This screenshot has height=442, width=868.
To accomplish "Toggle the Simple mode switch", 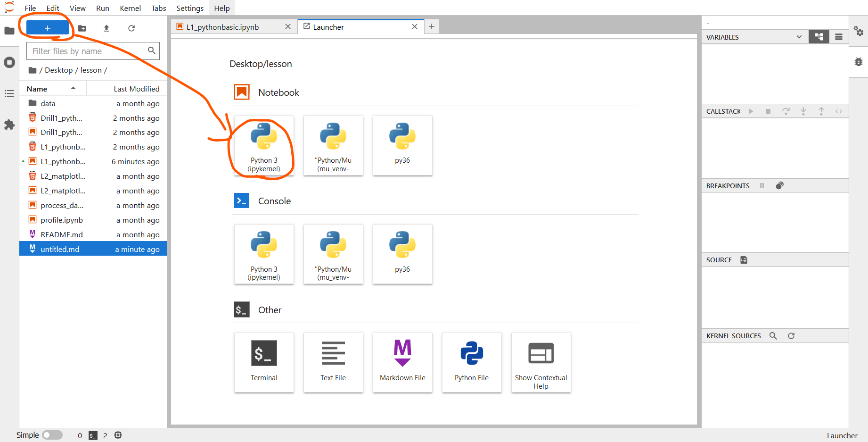I will pos(52,435).
